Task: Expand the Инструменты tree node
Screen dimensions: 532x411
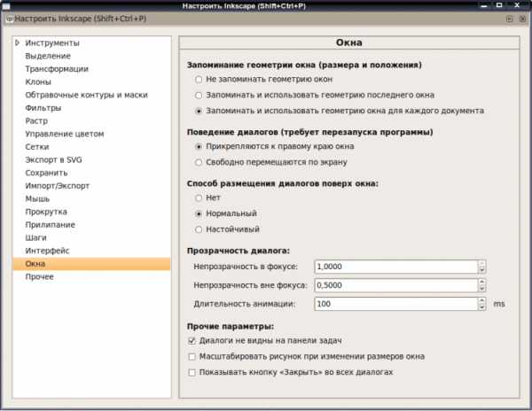Action: click(18, 43)
